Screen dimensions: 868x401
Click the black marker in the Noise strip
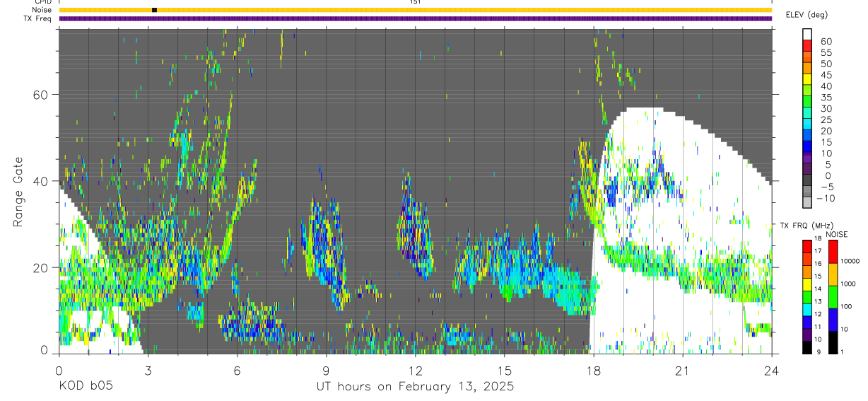point(155,10)
